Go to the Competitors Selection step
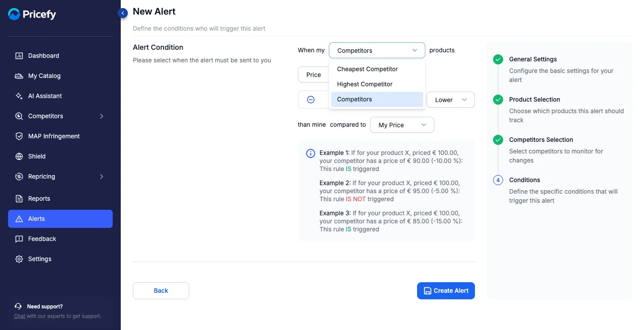Screen dimensions: 644x330 coord(541,140)
